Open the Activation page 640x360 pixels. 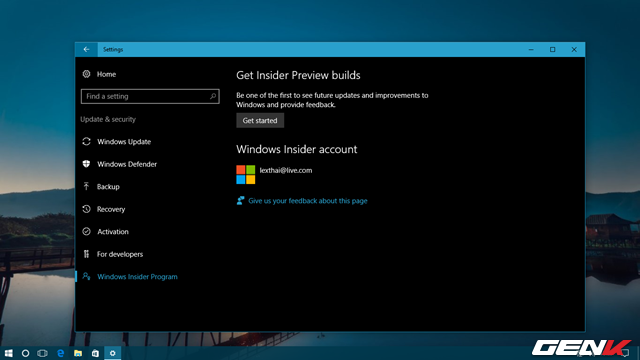[x=113, y=231]
